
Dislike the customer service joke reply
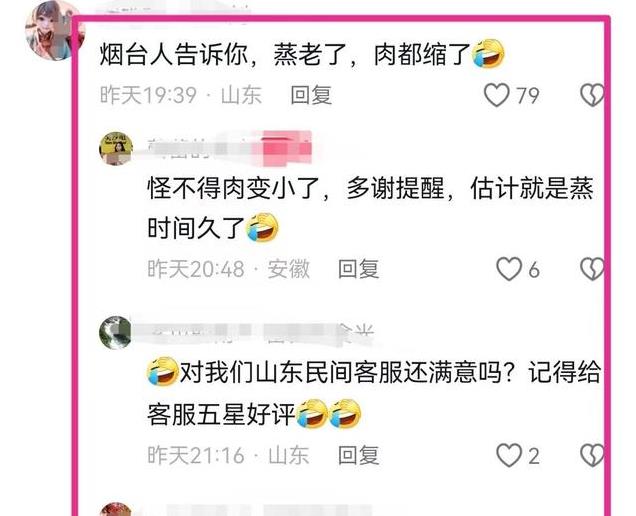tap(592, 455)
